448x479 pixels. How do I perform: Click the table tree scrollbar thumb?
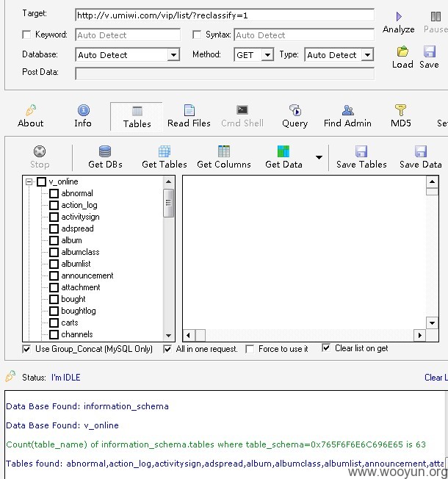[x=169, y=204]
